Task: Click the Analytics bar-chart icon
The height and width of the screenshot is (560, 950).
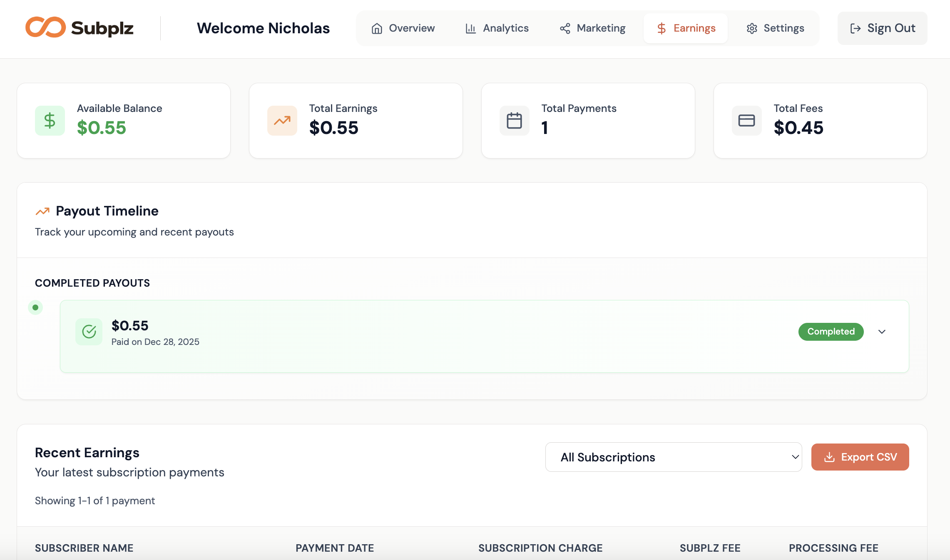Action: pos(470,28)
